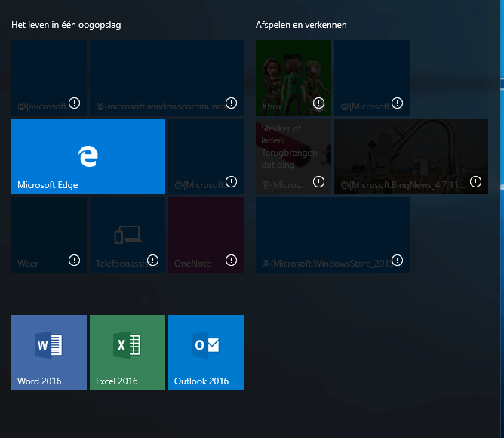504x438 pixels.
Task: Open the microsoft.windowscommunications wide tile
Action: [x=167, y=78]
